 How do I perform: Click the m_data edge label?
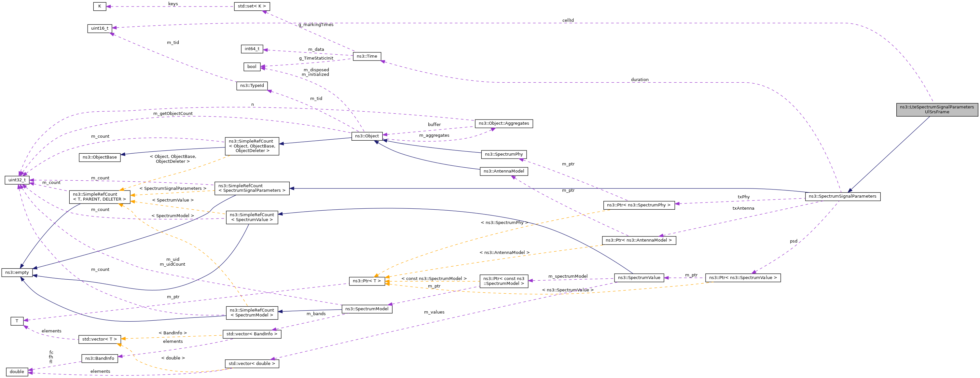(316, 49)
